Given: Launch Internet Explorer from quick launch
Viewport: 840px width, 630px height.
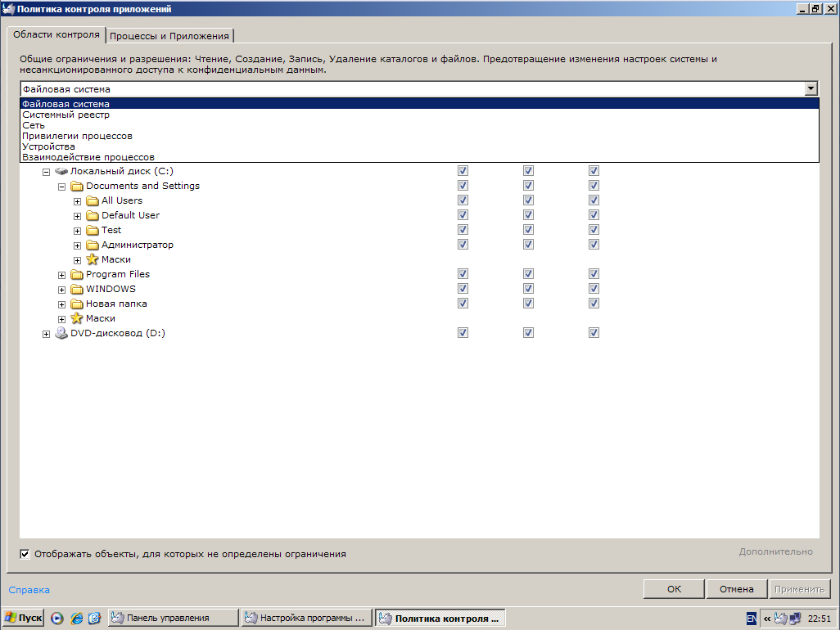Looking at the screenshot, I should coord(77,619).
